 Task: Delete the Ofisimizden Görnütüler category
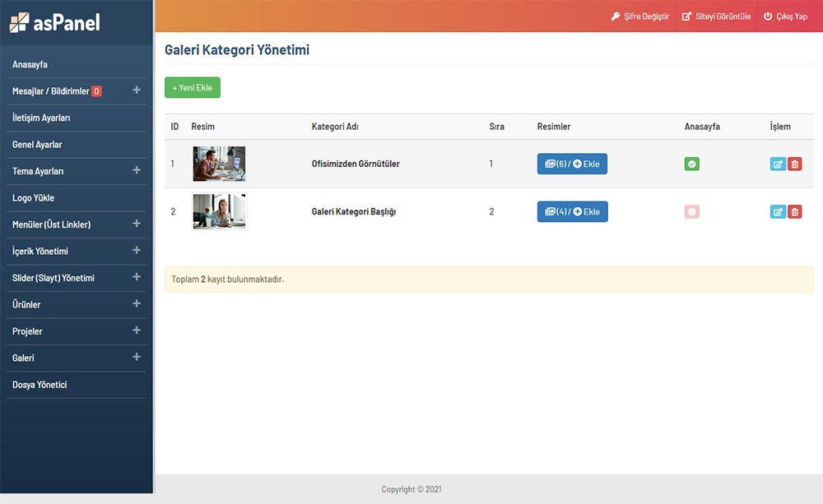(x=794, y=164)
